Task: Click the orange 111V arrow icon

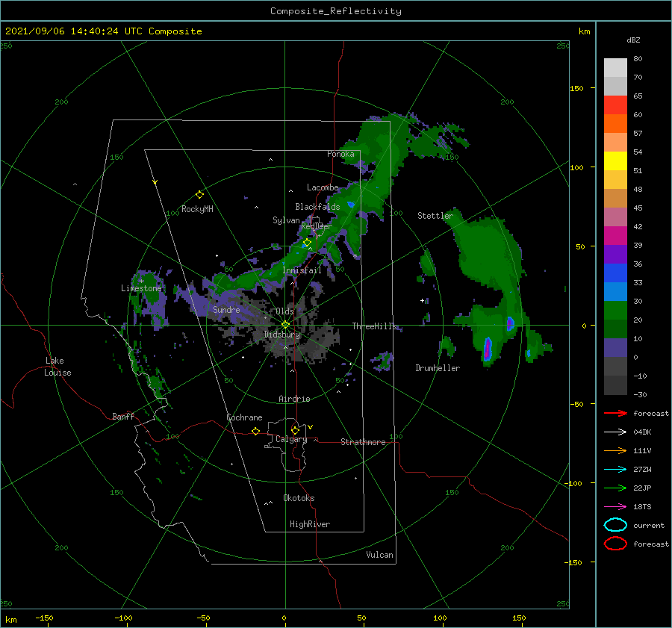Action: click(x=615, y=450)
